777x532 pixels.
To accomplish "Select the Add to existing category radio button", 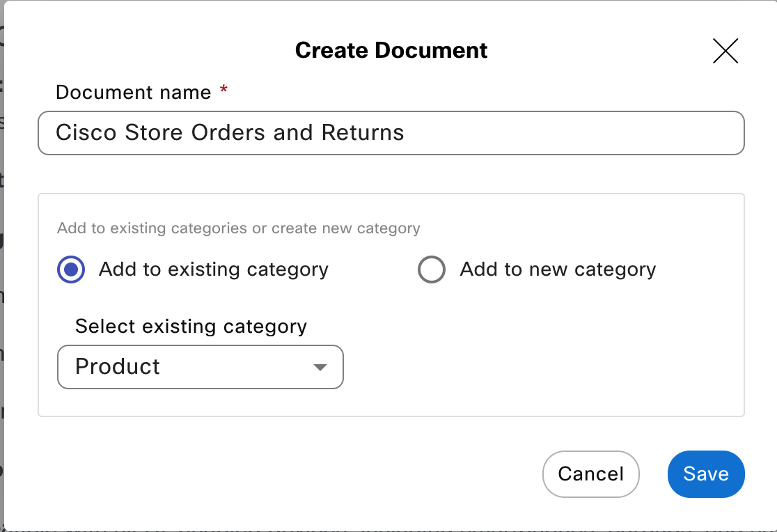I will 71,269.
